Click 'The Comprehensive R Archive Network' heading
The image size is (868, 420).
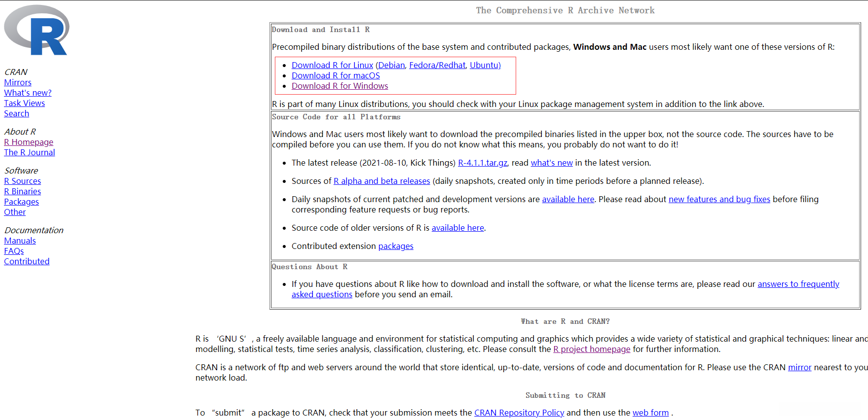tap(566, 10)
